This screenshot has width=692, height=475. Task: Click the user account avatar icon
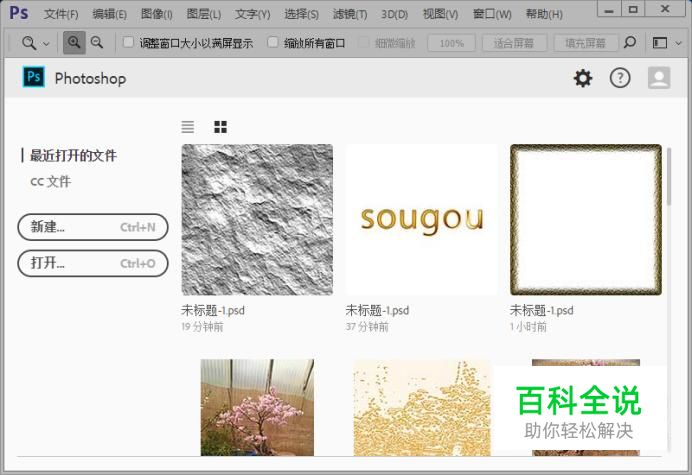click(x=659, y=78)
